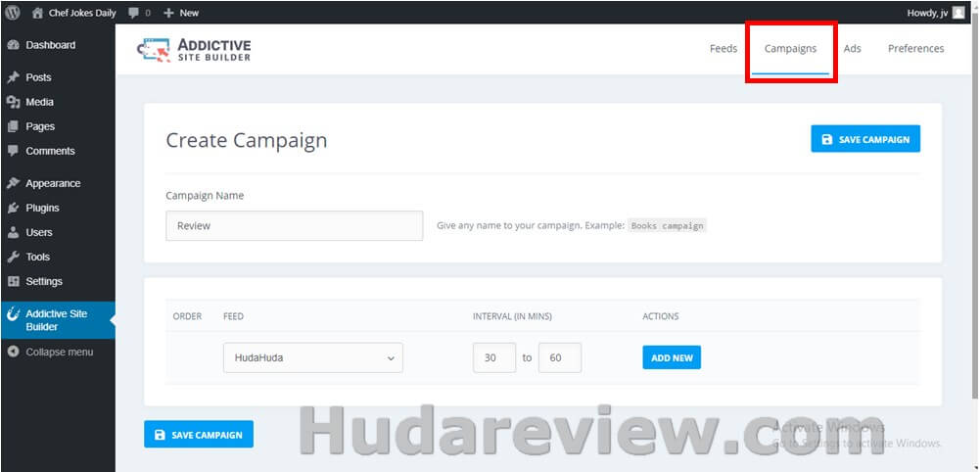This screenshot has height=472, width=980.
Task: Click the 'Create Campaign' heading
Action: (247, 140)
